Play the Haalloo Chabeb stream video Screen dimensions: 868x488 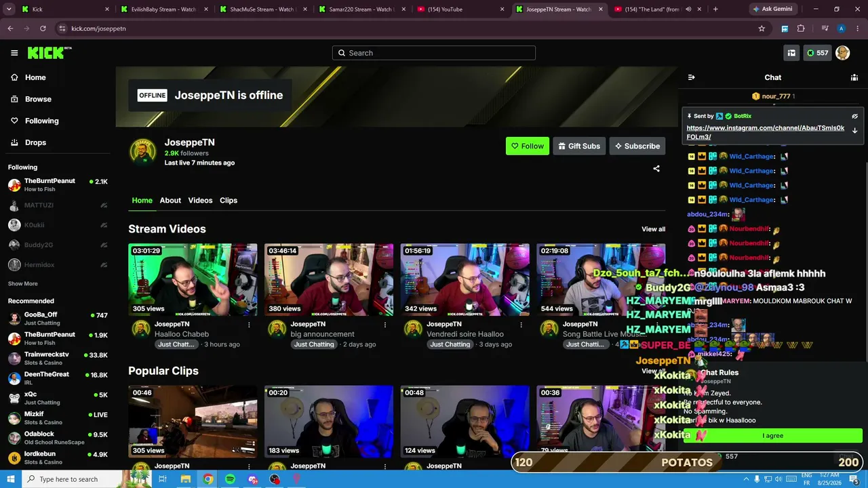click(x=193, y=280)
